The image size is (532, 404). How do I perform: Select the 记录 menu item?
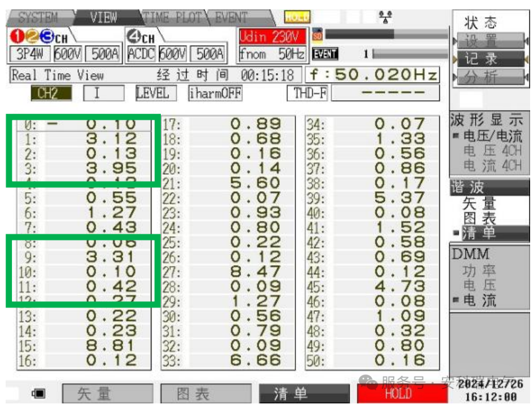[x=491, y=59]
